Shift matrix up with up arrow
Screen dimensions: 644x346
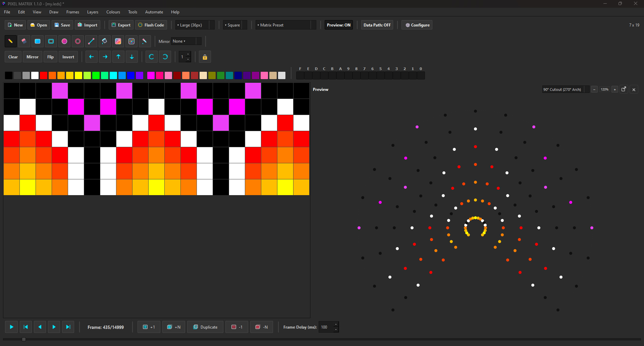118,57
